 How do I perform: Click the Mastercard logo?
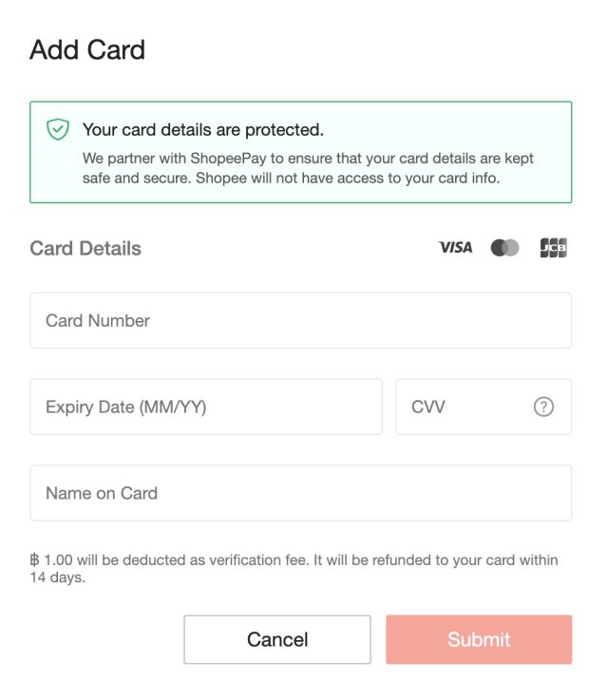[504, 248]
